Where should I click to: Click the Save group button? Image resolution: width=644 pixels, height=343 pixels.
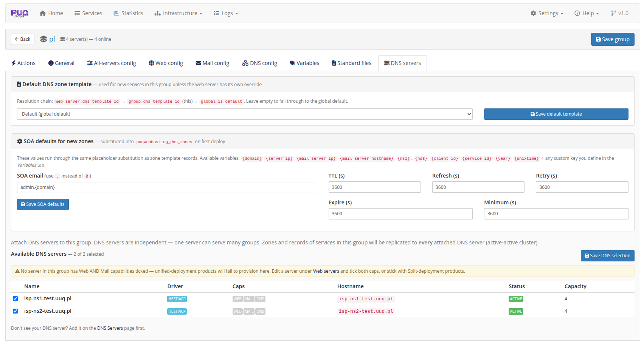pyautogui.click(x=613, y=39)
